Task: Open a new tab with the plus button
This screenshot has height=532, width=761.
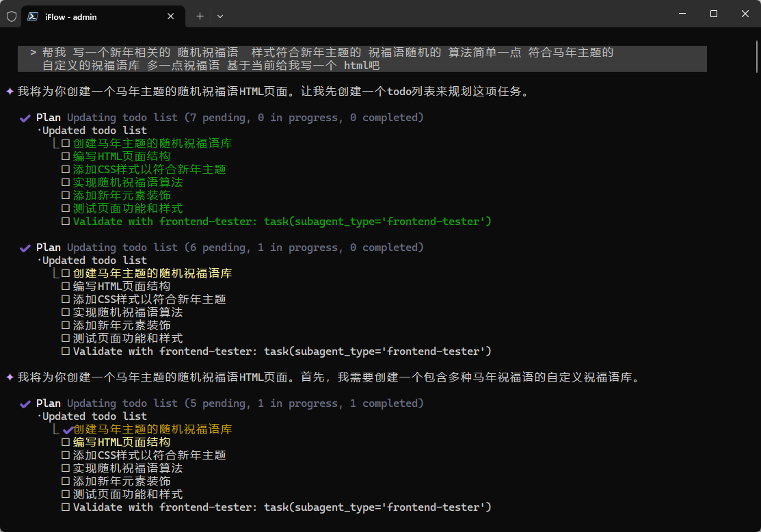Action: click(x=200, y=16)
